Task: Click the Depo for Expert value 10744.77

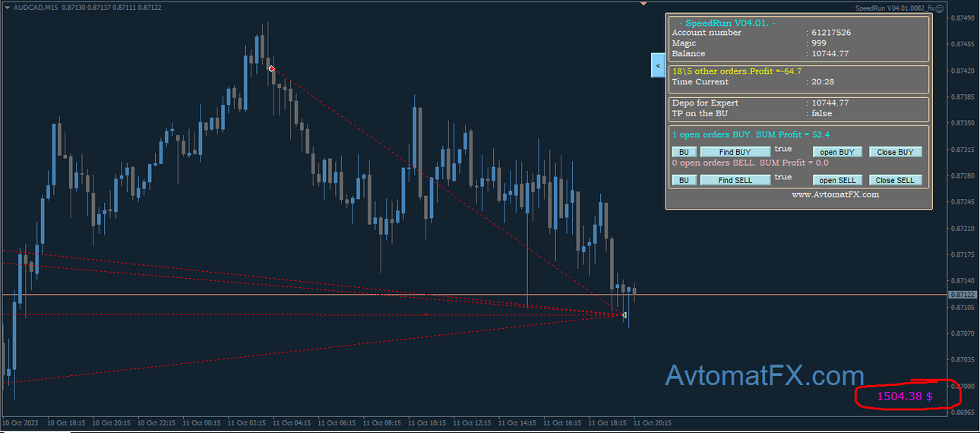Action: (830, 103)
